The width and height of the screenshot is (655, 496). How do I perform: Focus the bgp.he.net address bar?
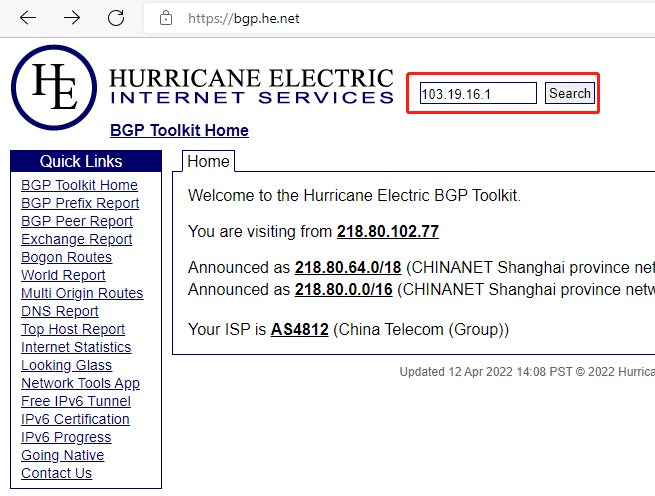tap(401, 18)
